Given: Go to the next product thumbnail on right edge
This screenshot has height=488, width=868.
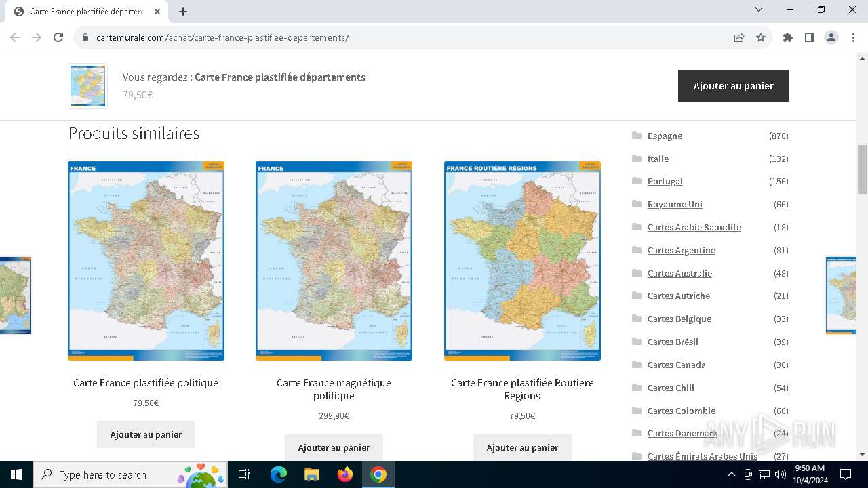Looking at the screenshot, I should [841, 296].
